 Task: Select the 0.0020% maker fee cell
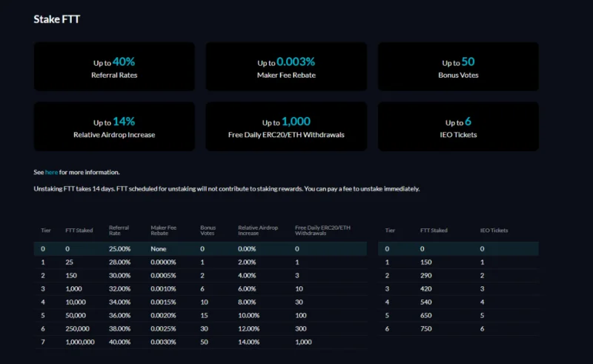point(163,315)
